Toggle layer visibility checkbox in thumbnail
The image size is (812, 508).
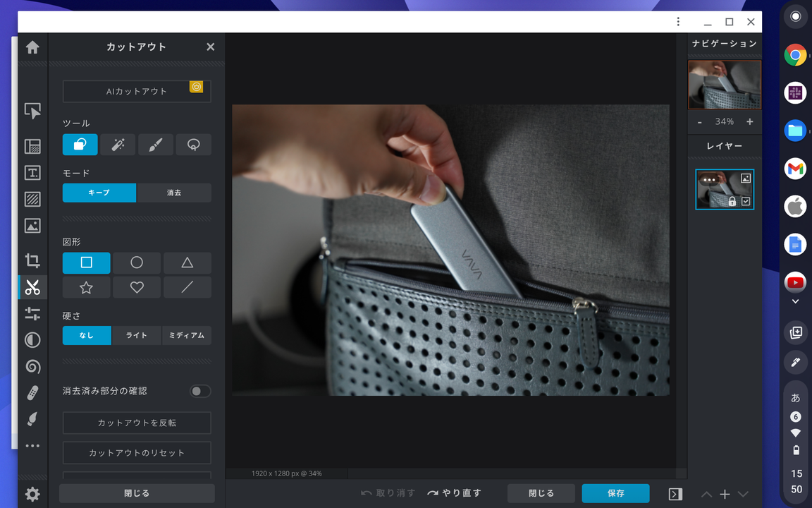pos(746,201)
